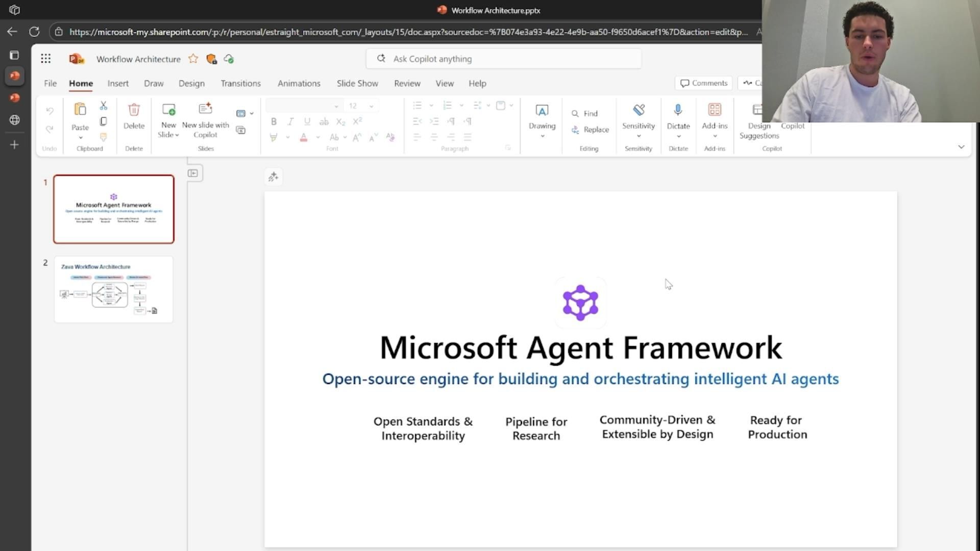Switch to the Slide Show tab
This screenshot has height=551, width=980.
click(x=357, y=83)
